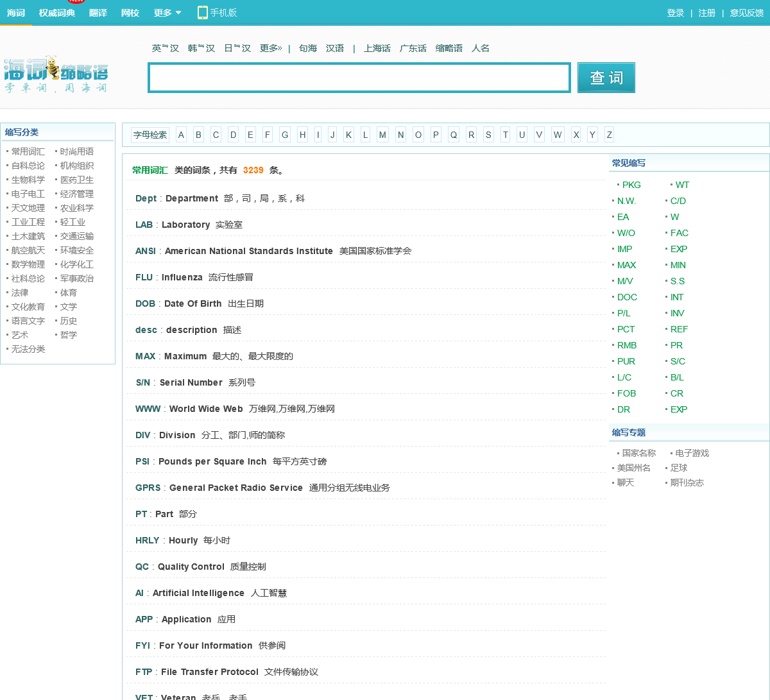
Task: Open the FTP abbreviation entry
Action: click(x=144, y=672)
